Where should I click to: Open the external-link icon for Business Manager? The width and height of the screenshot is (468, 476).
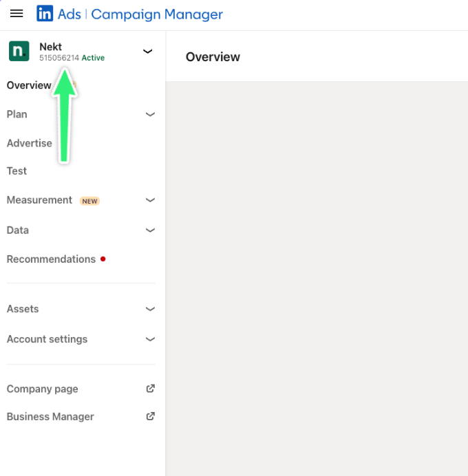(x=150, y=416)
